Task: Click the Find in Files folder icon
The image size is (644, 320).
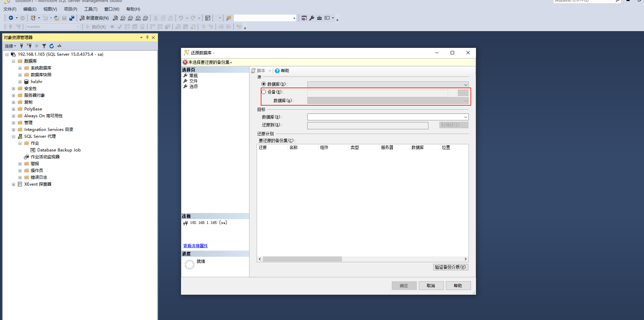Action: point(229,18)
